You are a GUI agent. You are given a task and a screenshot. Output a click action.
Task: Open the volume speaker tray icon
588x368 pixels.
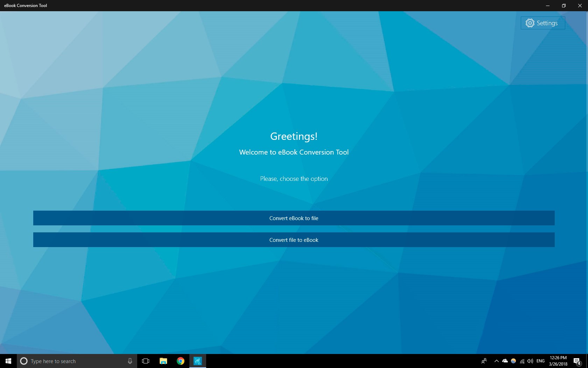(530, 361)
